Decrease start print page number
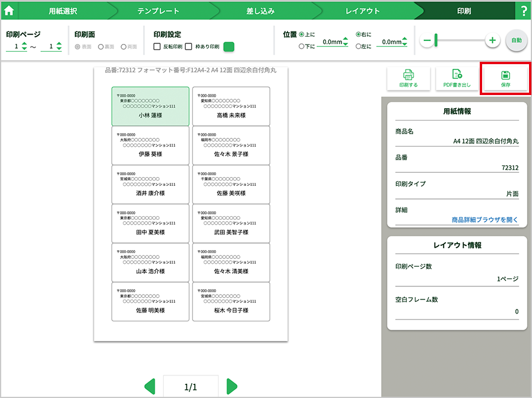 coord(24,49)
